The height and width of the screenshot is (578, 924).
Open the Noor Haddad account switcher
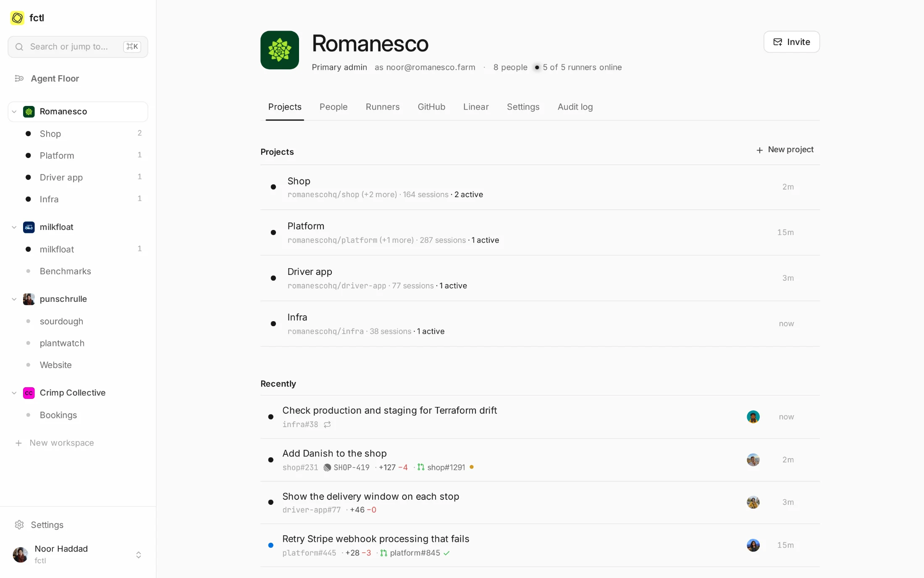pyautogui.click(x=78, y=554)
